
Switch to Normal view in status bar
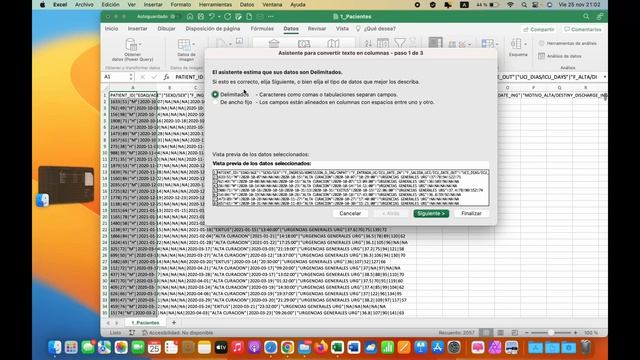point(486,333)
